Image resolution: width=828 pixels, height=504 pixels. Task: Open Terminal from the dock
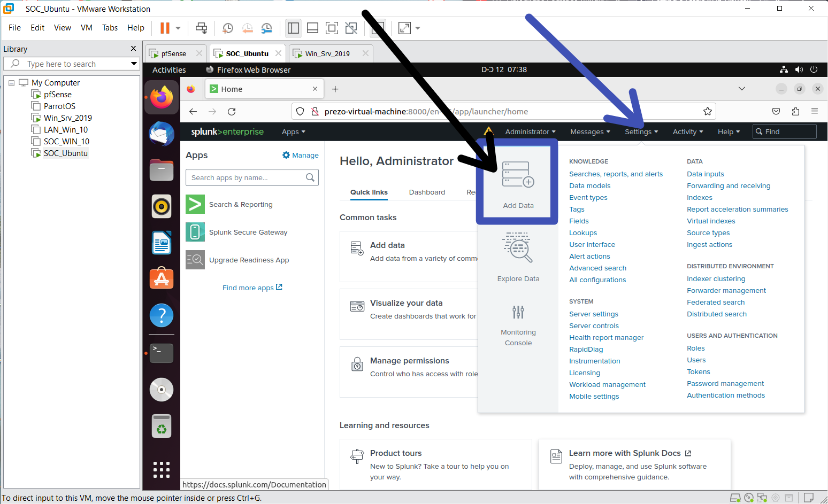(x=162, y=353)
